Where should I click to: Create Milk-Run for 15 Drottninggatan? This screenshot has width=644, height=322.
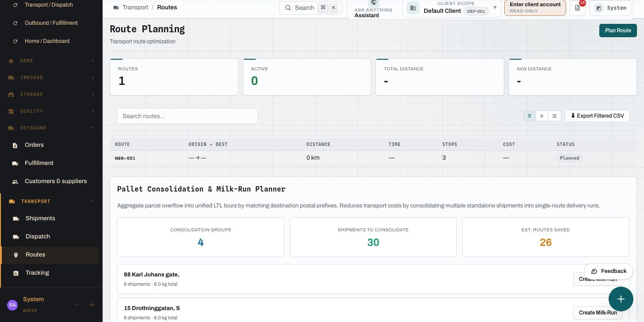[x=598, y=313]
